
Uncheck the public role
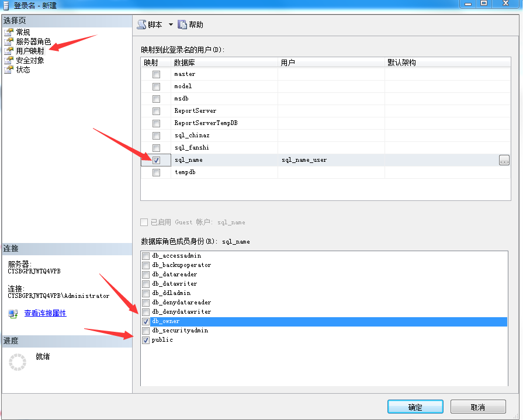pyautogui.click(x=146, y=340)
